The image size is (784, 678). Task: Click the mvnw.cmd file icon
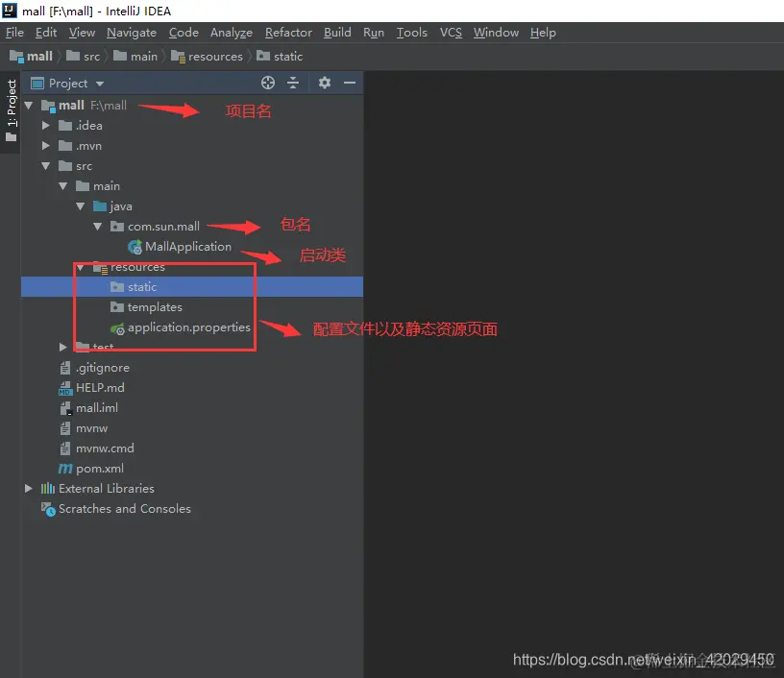click(x=65, y=448)
